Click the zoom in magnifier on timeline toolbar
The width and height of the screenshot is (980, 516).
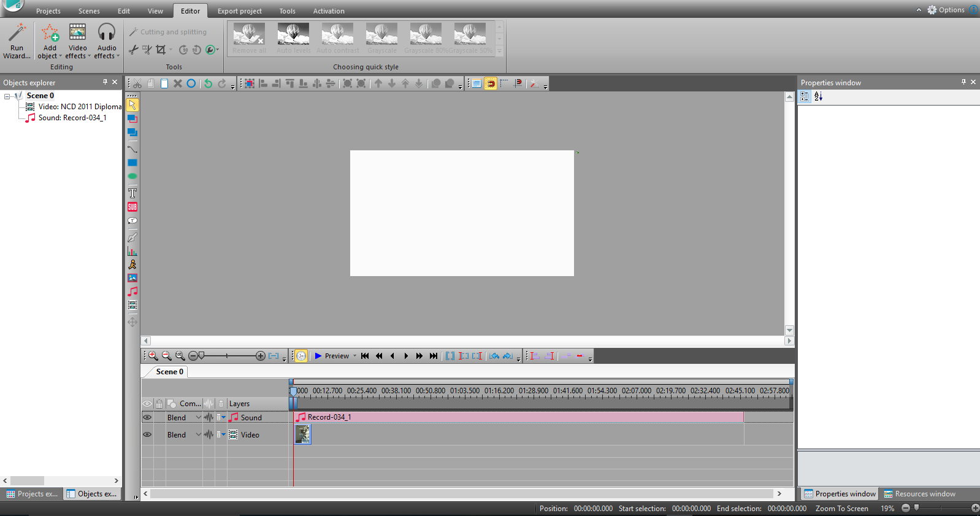tap(153, 356)
